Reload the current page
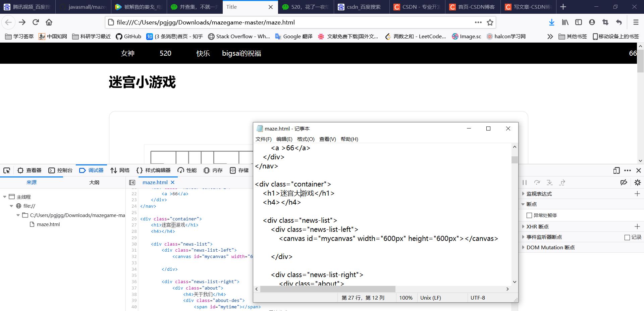644x311 pixels. coord(36,22)
